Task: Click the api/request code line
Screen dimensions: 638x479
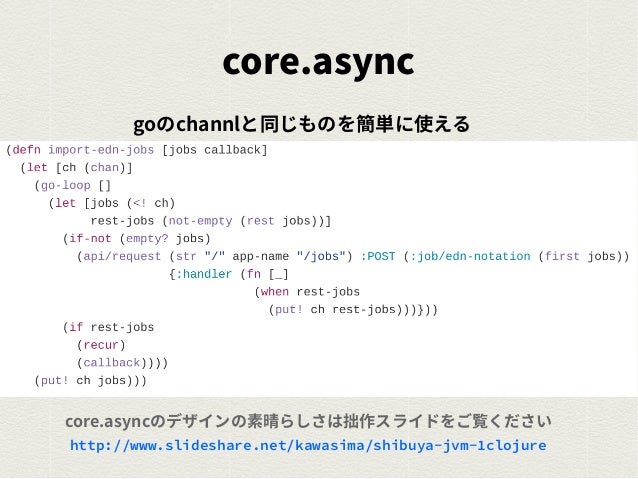Action: pyautogui.click(x=353, y=256)
